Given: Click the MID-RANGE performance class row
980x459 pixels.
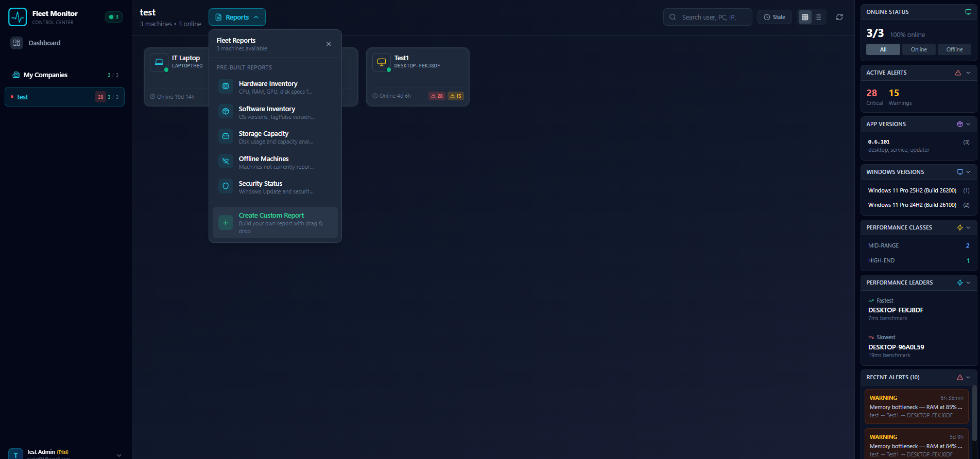Looking at the screenshot, I should 919,245.
